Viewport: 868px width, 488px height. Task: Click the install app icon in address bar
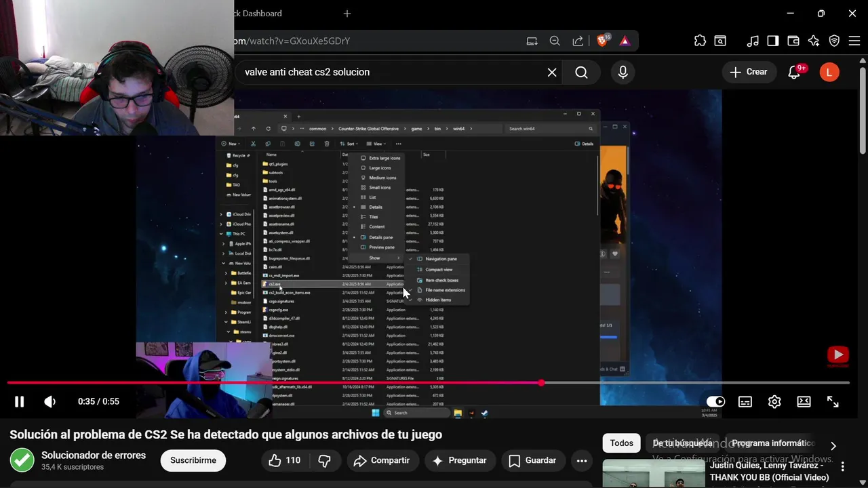(532, 41)
